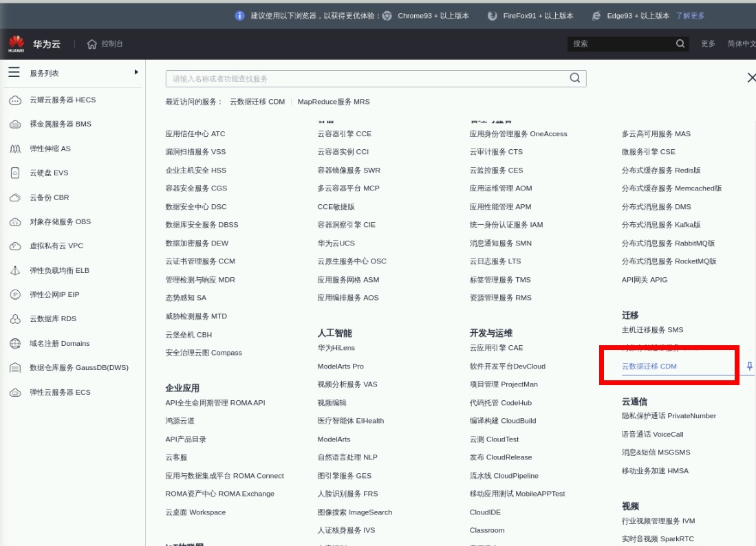Select 对象存储服务 OBS in sidebar
756x546 pixels.
60,222
